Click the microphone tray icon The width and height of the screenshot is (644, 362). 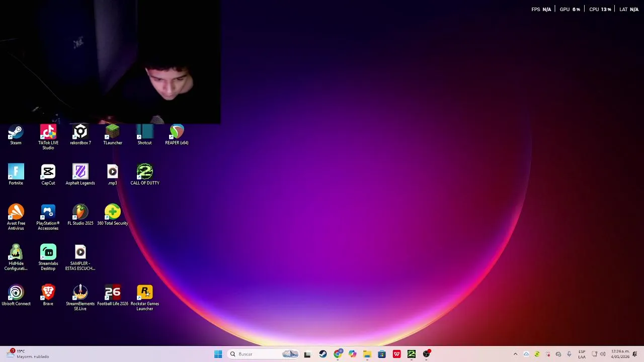pos(569,354)
